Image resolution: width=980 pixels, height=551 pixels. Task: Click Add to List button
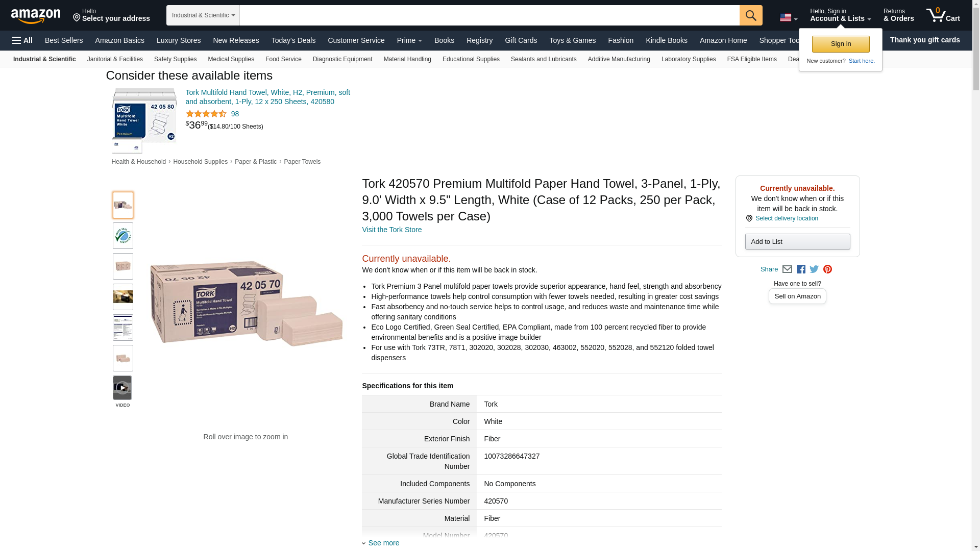point(797,242)
